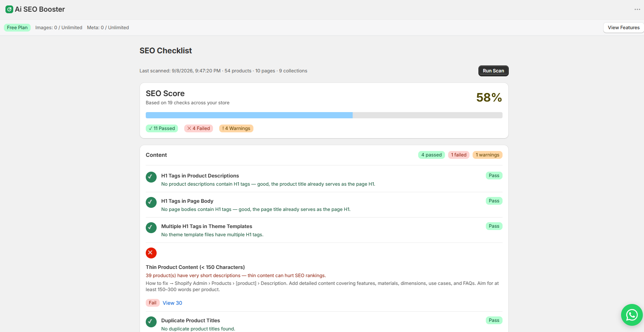Click green check icon for Duplicate Product Titles
This screenshot has height=332, width=644.
pyautogui.click(x=151, y=322)
